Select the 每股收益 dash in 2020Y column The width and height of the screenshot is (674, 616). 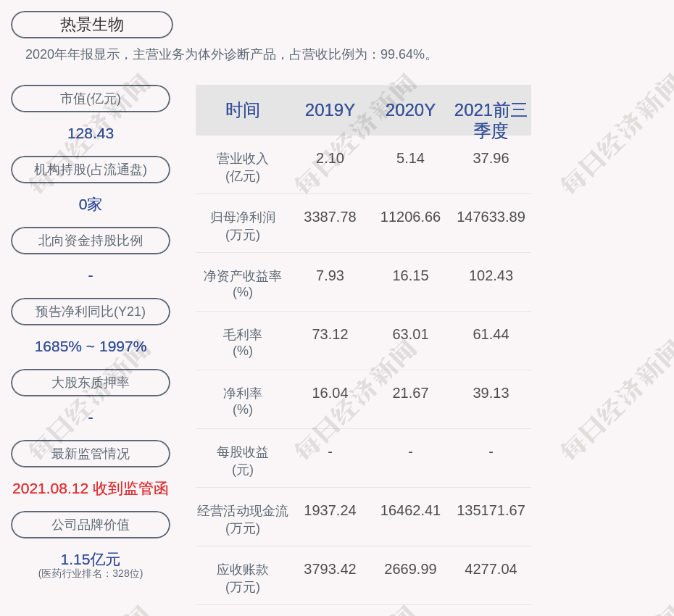410,452
